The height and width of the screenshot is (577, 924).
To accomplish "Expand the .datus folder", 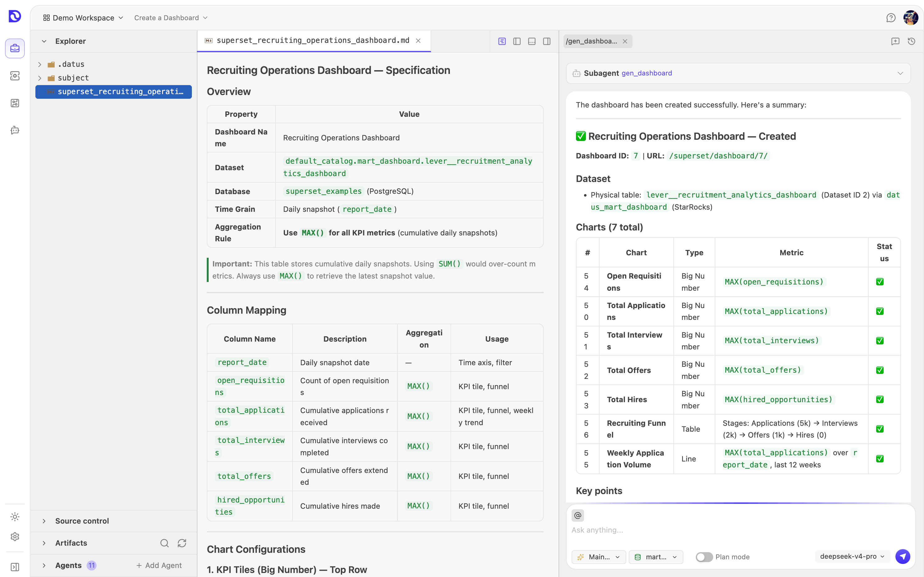I will [x=40, y=65].
